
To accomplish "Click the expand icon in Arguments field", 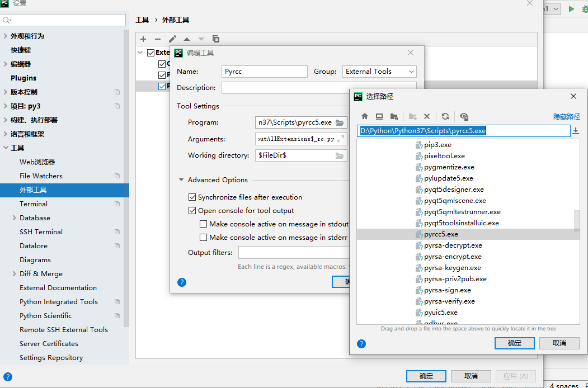I will tap(341, 139).
